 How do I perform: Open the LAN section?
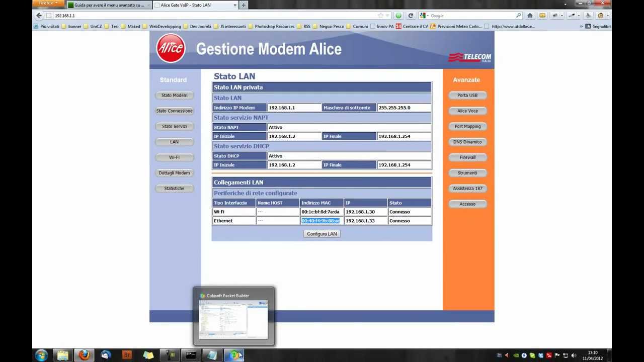click(x=174, y=142)
